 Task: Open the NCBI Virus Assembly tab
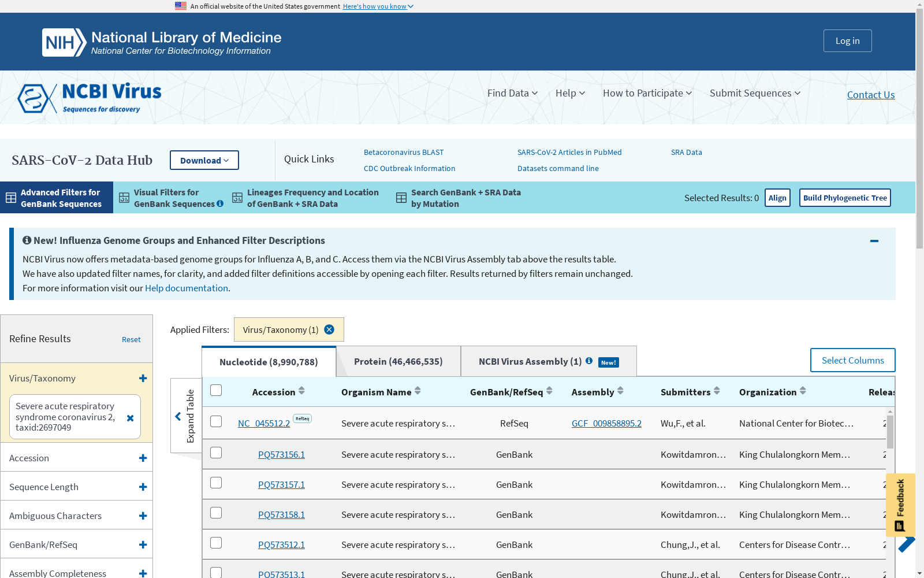(x=549, y=361)
